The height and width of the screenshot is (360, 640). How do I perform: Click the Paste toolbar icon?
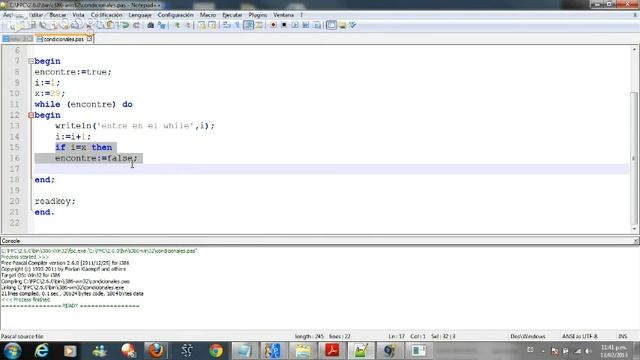(x=109, y=25)
